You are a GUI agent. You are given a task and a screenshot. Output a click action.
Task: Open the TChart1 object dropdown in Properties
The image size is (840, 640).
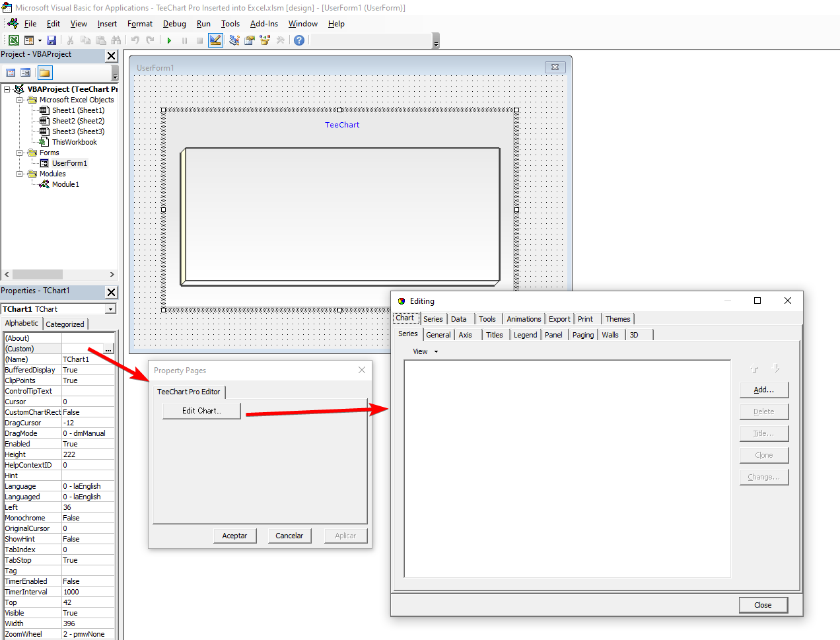coord(111,309)
